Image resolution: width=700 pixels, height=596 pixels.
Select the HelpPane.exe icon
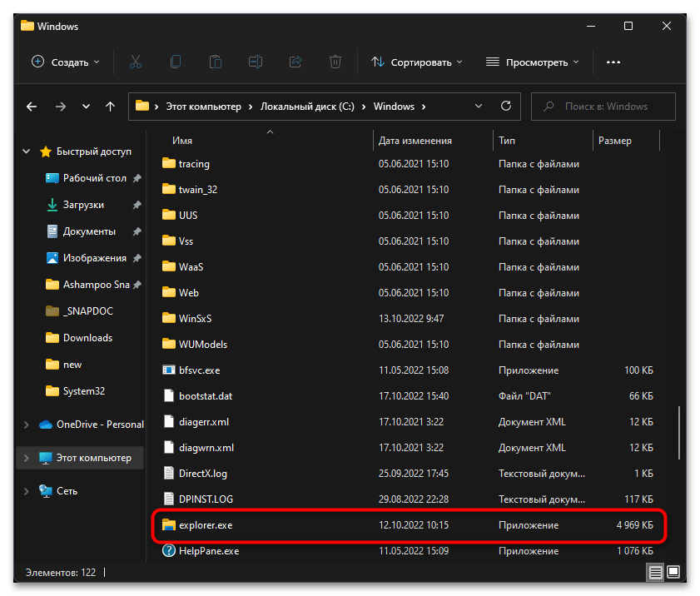(169, 550)
